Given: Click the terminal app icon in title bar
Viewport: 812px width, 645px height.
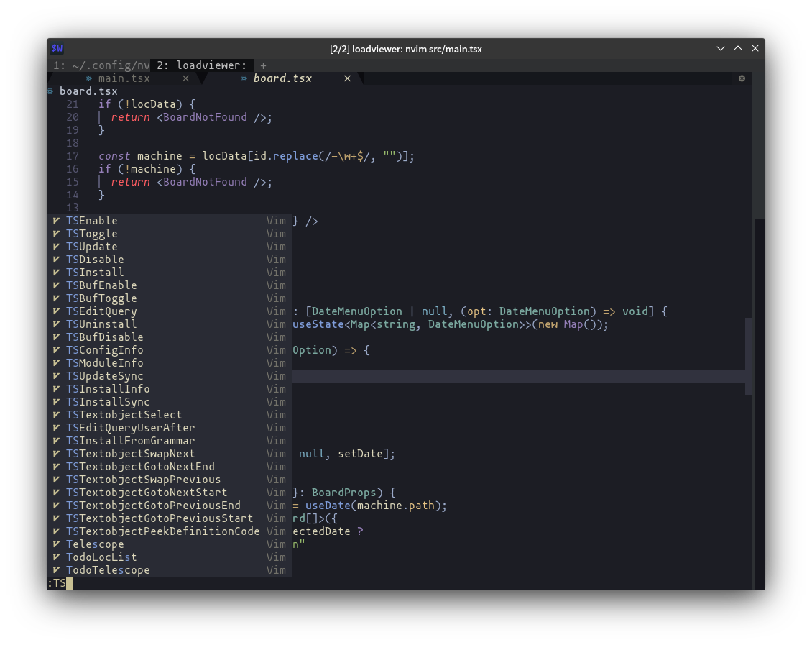Looking at the screenshot, I should coord(57,49).
